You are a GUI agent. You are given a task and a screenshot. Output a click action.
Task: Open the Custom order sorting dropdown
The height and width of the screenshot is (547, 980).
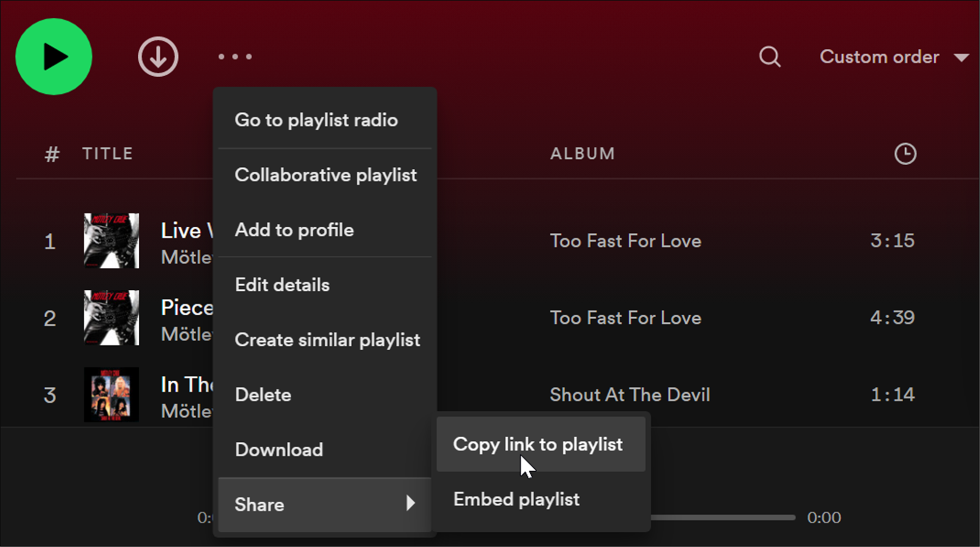pos(880,56)
